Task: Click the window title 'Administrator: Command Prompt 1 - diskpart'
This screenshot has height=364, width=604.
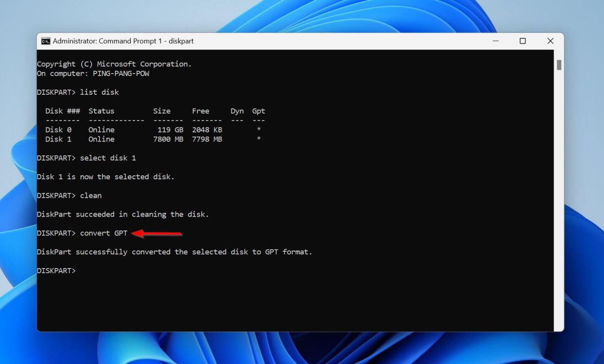Action: [123, 41]
